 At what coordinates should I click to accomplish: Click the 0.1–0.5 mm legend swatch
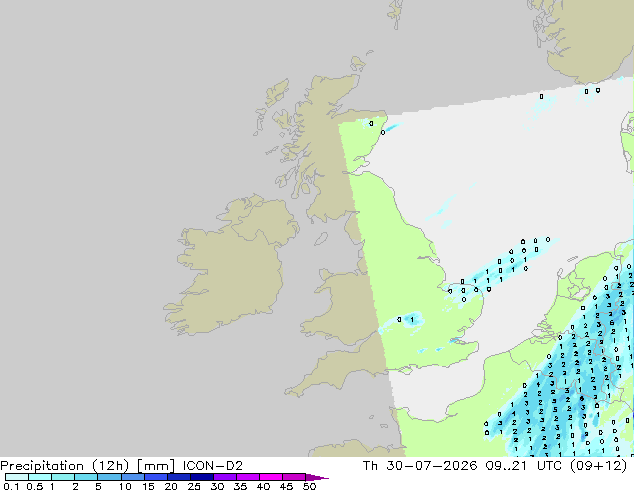(17, 477)
